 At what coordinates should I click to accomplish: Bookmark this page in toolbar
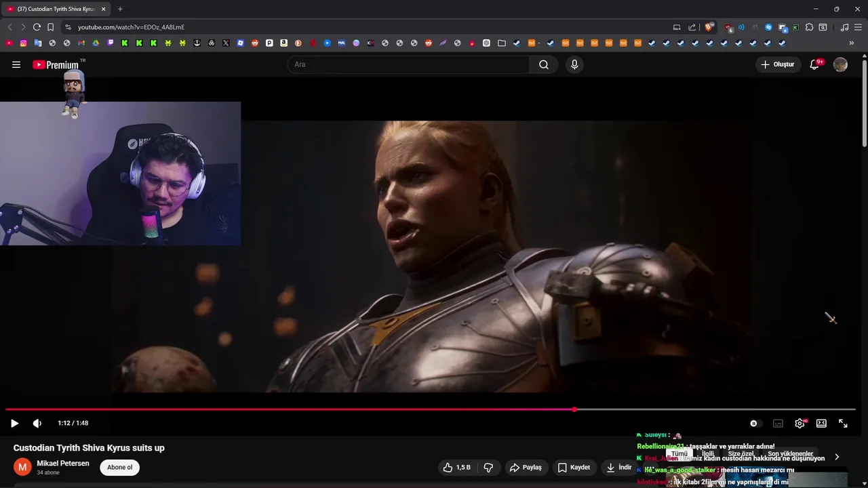[50, 27]
